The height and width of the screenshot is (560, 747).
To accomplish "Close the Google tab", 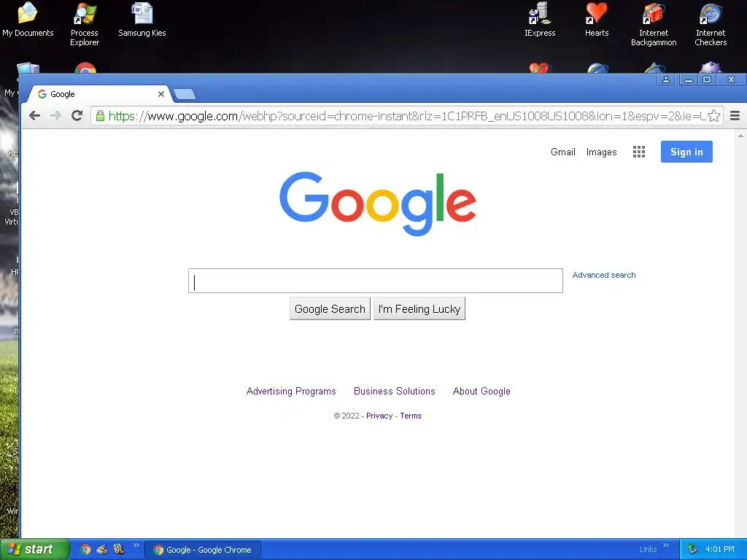I will click(x=161, y=94).
